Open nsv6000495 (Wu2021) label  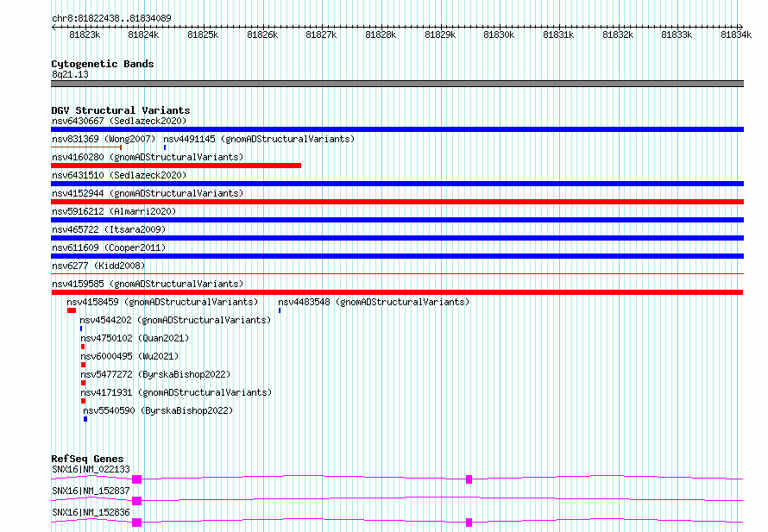(129, 356)
